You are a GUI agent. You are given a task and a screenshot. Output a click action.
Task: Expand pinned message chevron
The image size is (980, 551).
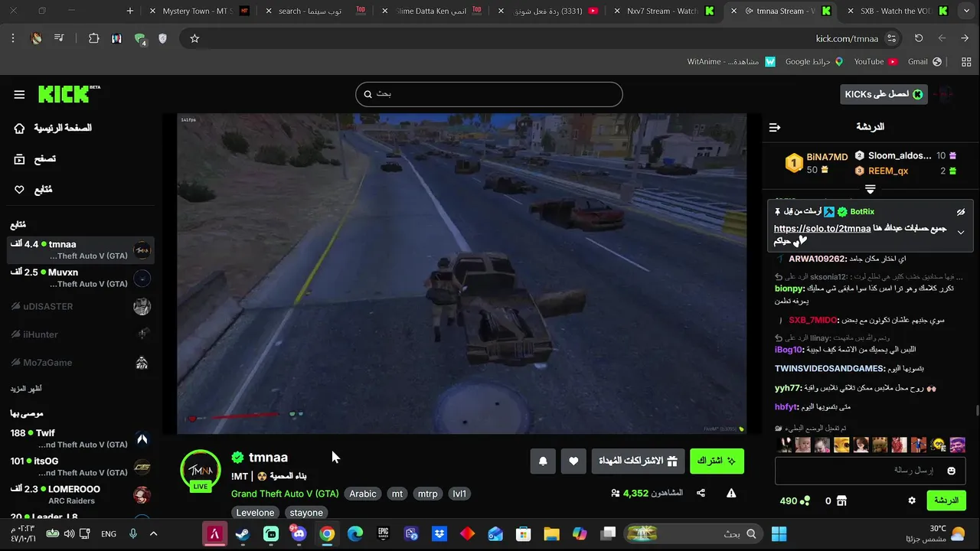tap(961, 233)
